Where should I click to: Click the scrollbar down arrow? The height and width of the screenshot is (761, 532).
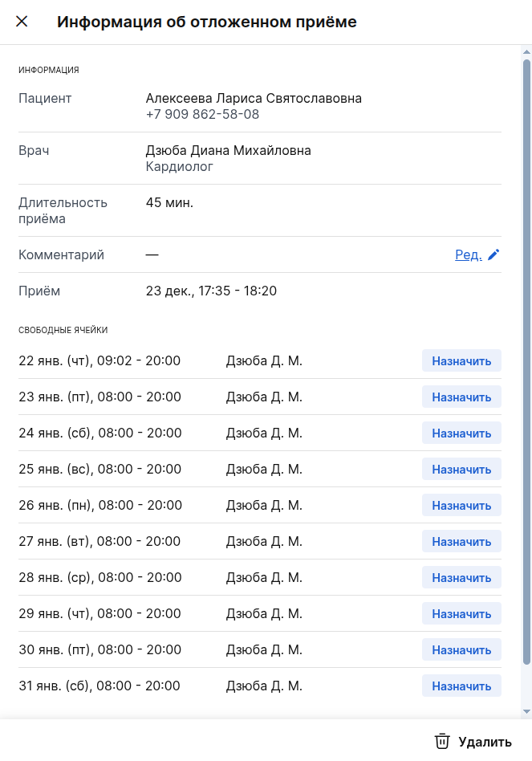coord(527,711)
